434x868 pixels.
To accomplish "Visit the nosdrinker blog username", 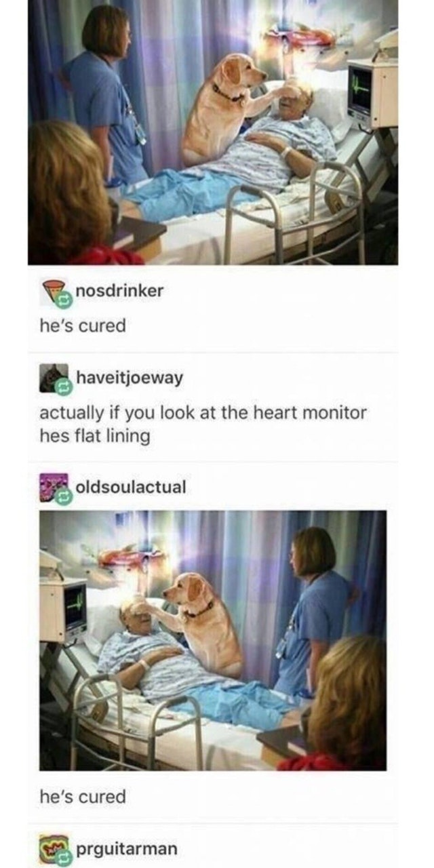I will coord(119,290).
